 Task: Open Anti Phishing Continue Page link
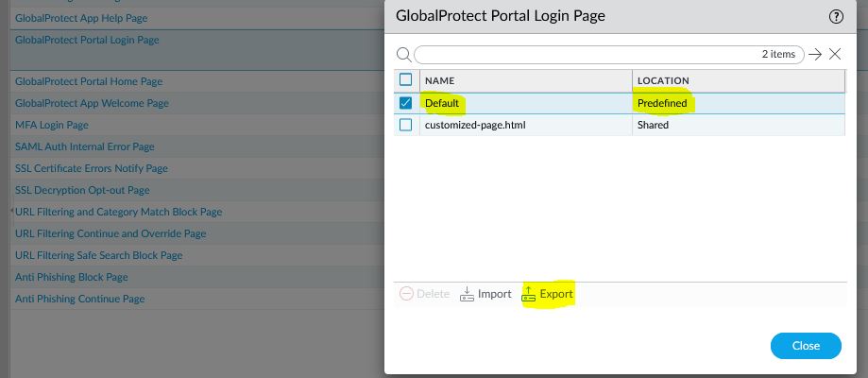coord(79,299)
